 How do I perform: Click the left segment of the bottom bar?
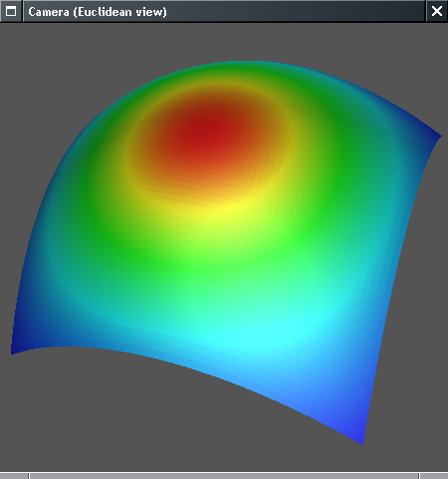click(x=14, y=476)
